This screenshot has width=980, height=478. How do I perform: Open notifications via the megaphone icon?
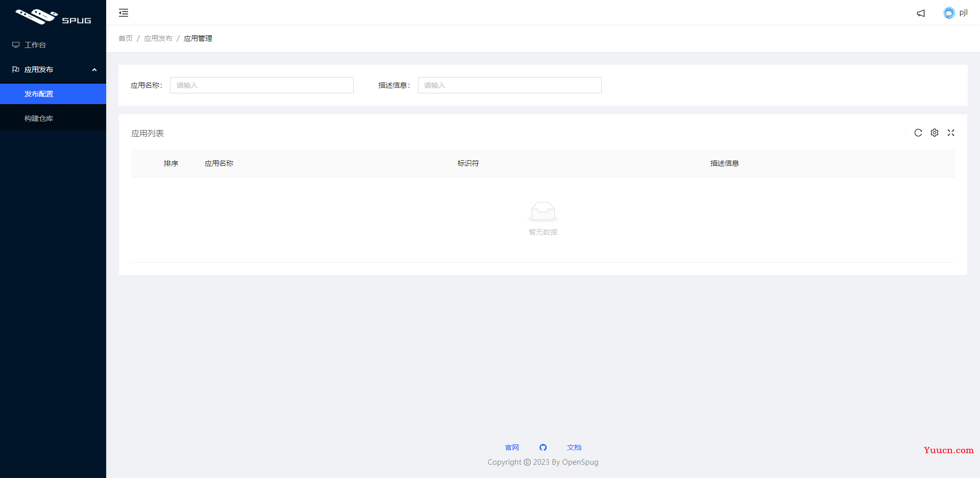click(921, 13)
